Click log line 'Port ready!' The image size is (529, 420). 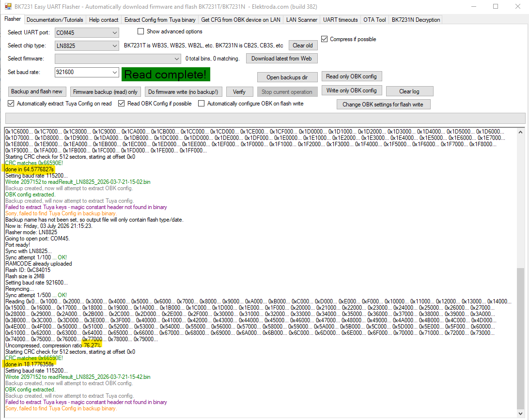coord(17,245)
